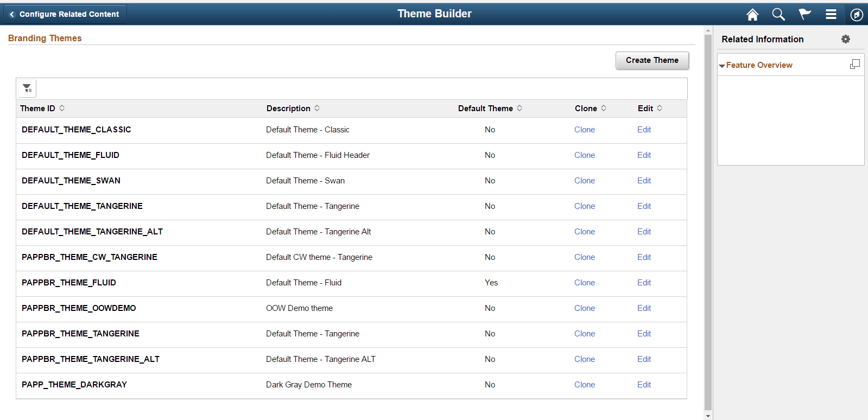Clone DEFAULT_THEME_TANGERINE_ALT theme

coord(585,232)
